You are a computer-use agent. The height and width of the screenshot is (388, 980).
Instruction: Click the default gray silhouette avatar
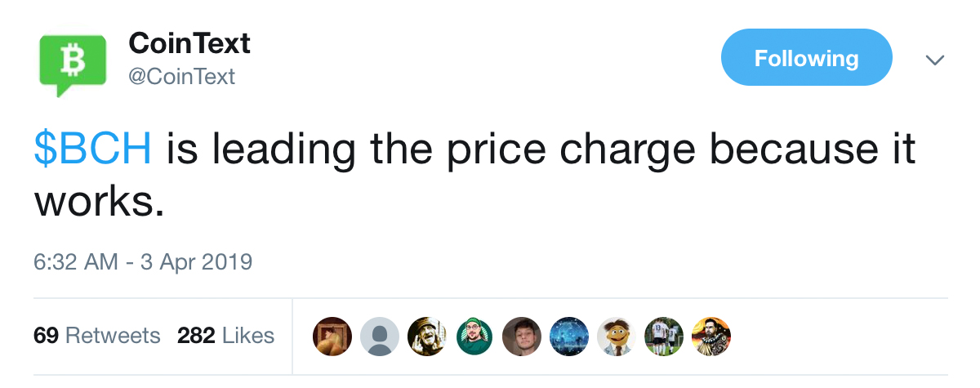(380, 336)
